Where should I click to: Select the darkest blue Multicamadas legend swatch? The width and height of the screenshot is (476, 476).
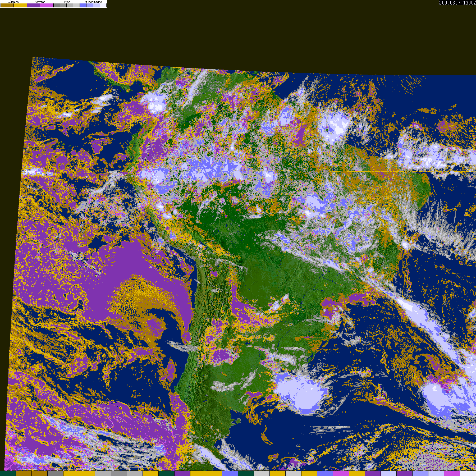click(x=83, y=5)
